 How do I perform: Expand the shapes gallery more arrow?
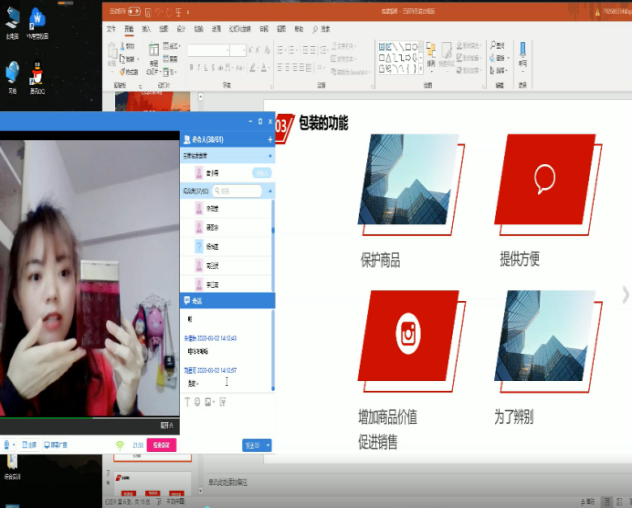tap(421, 69)
